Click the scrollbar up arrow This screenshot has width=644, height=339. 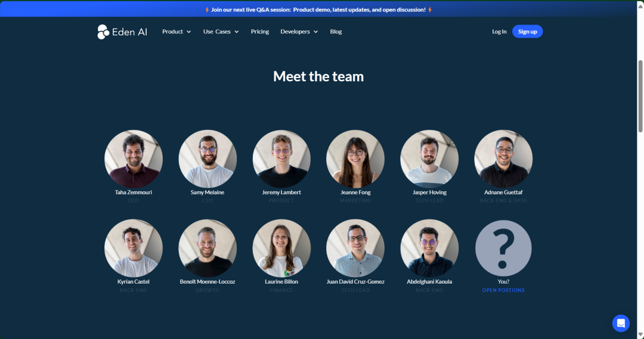coord(640,6)
